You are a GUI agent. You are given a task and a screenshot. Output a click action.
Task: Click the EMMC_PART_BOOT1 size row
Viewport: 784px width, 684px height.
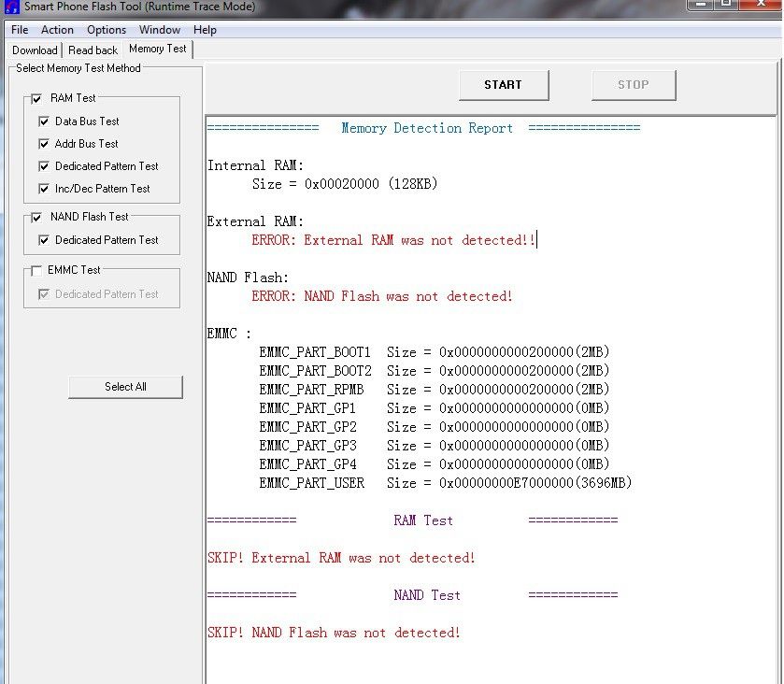(x=434, y=352)
